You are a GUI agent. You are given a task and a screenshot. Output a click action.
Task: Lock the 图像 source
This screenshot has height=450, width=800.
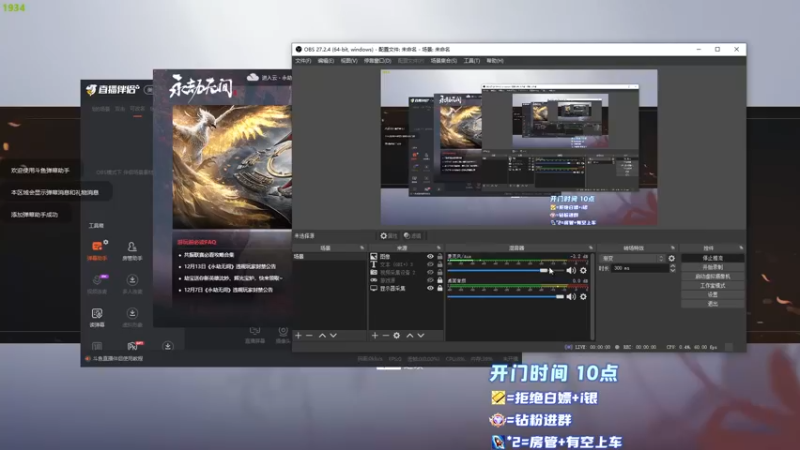coord(440,257)
